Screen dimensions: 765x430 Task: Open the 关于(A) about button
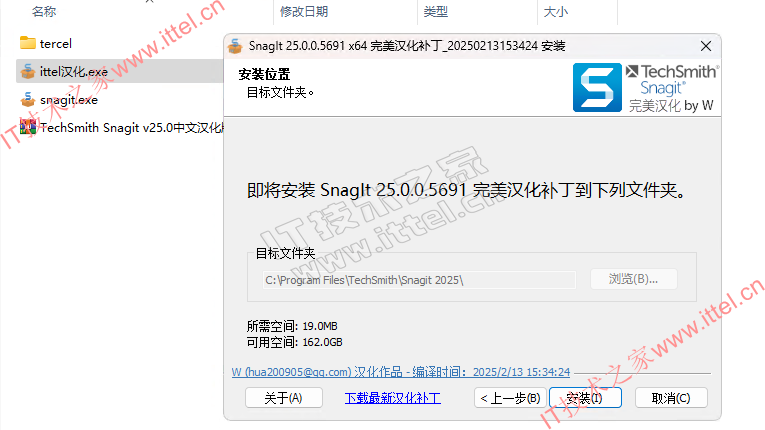pyautogui.click(x=283, y=398)
